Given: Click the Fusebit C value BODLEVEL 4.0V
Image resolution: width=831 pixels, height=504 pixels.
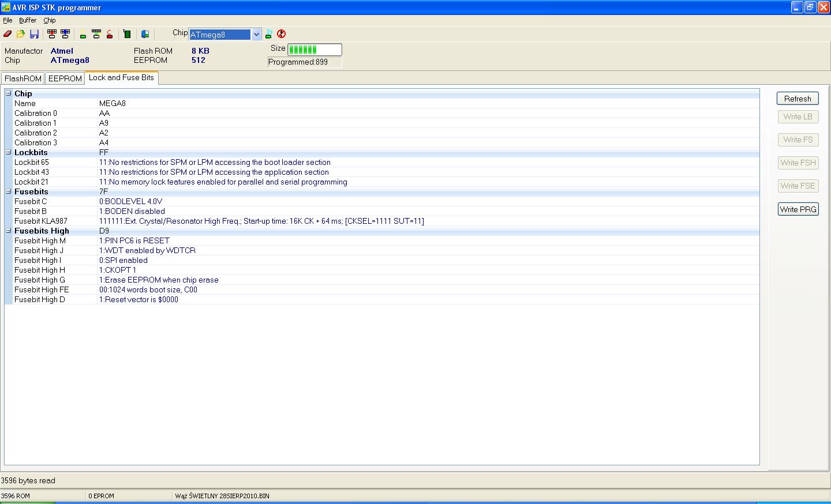Looking at the screenshot, I should pyautogui.click(x=130, y=201).
